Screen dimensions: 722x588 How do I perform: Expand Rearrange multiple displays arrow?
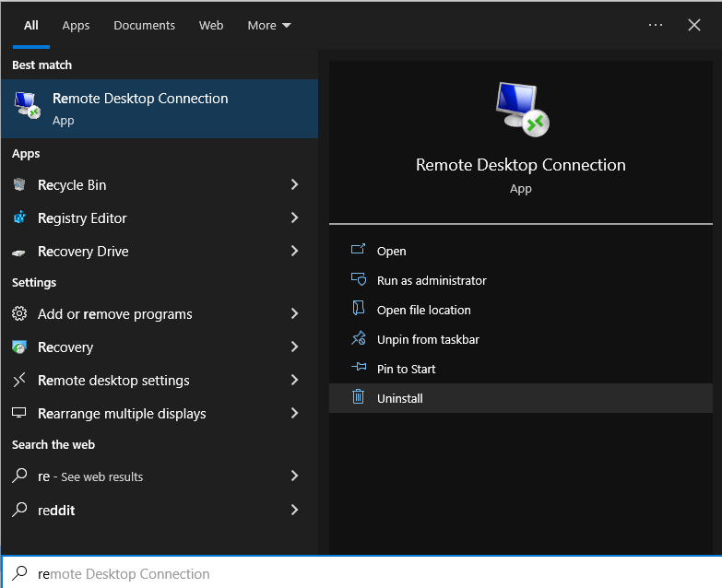pos(295,413)
